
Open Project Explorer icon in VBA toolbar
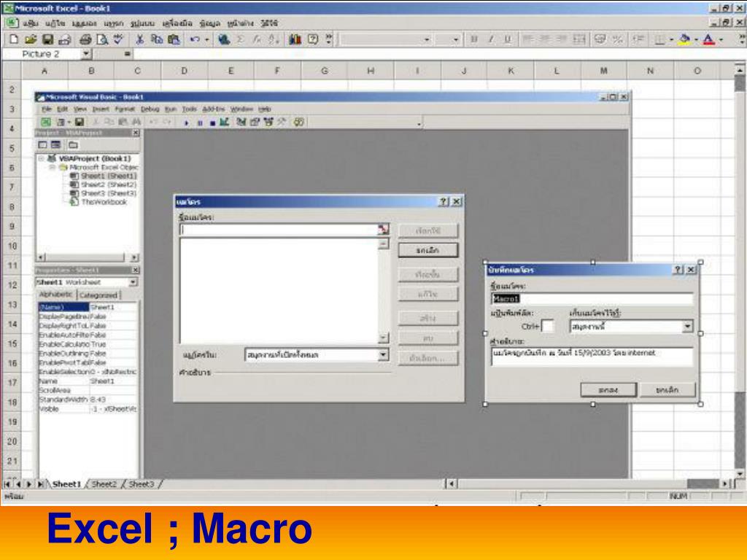(x=241, y=122)
